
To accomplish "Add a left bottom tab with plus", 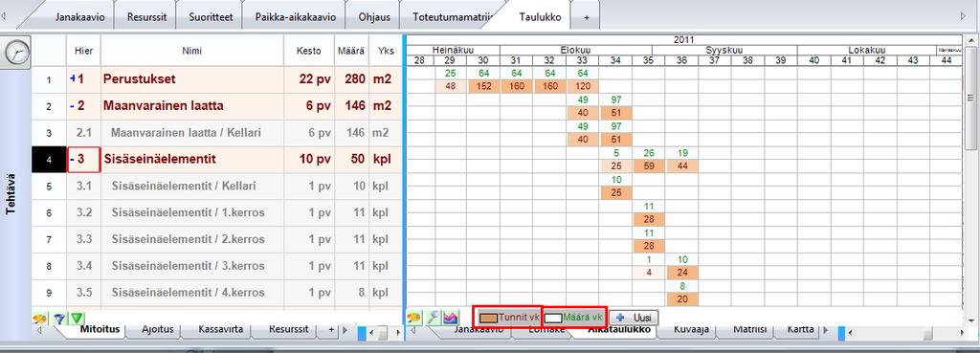I will (x=331, y=329).
